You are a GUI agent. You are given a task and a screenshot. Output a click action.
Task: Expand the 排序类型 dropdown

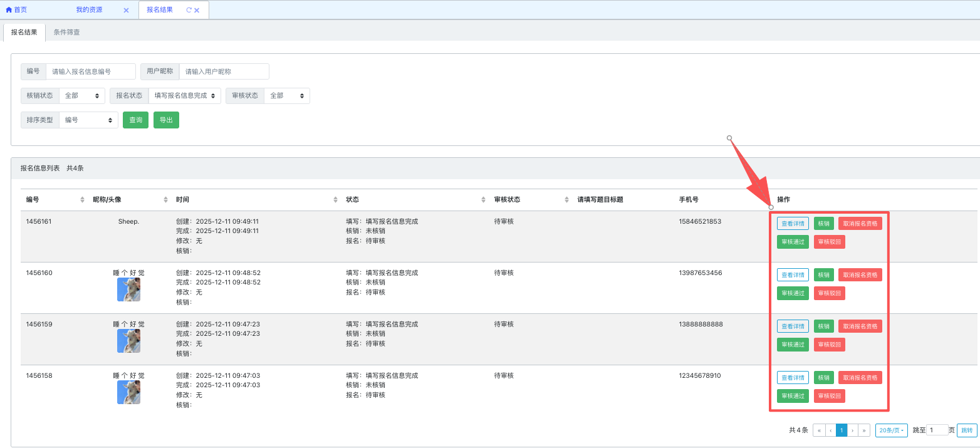tap(88, 120)
